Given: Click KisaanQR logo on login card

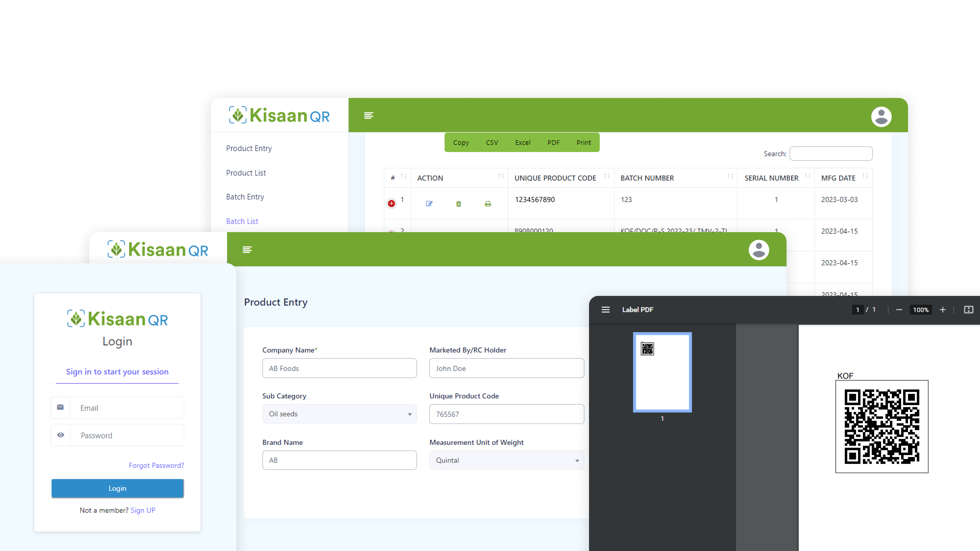Looking at the screenshot, I should (117, 319).
